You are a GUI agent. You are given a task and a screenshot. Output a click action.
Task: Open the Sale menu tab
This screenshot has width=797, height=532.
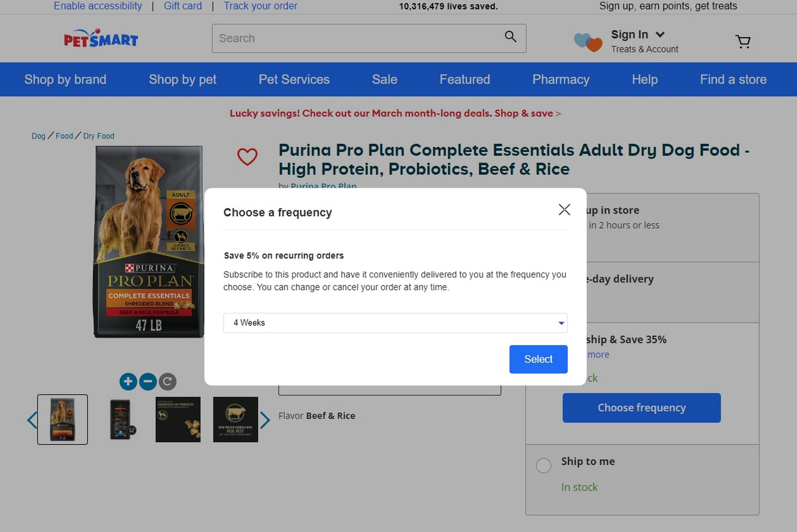pyautogui.click(x=384, y=79)
